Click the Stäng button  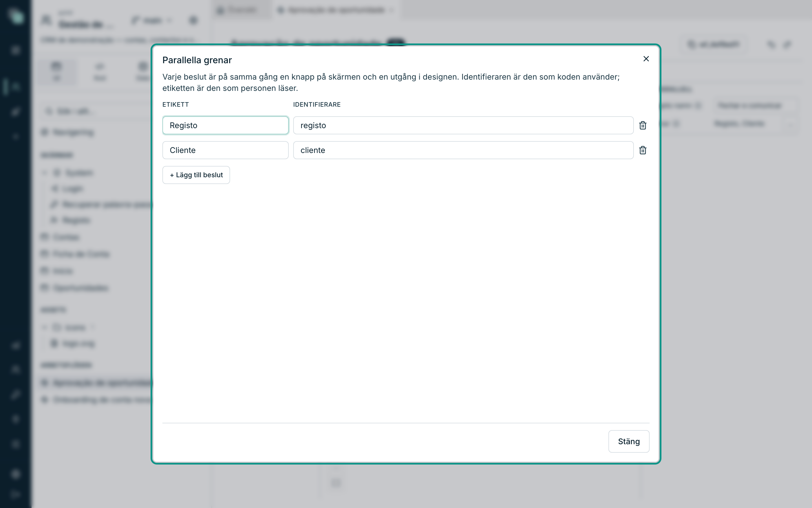tap(629, 441)
